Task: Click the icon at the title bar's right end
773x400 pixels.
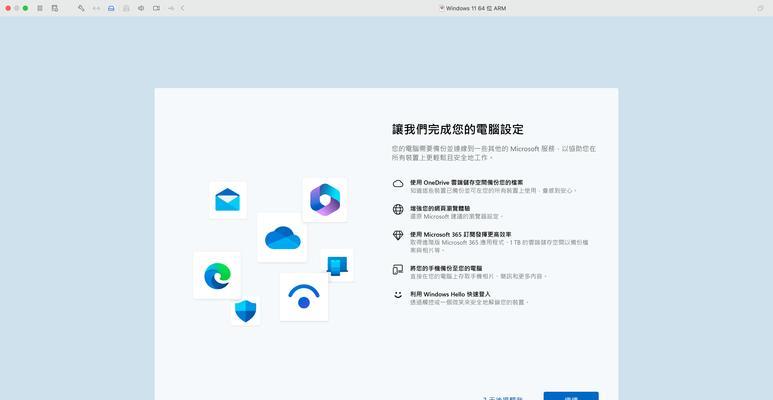Action: pos(761,8)
